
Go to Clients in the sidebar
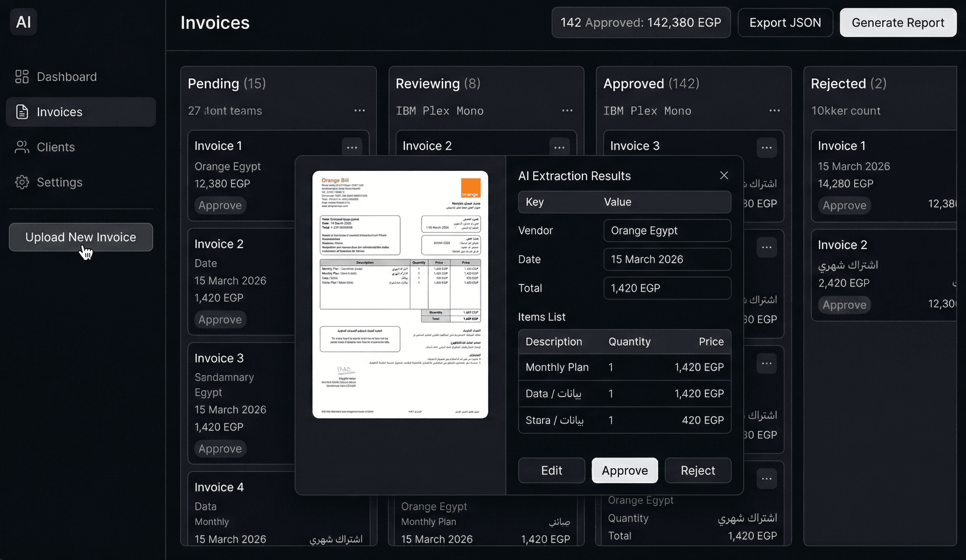[x=81, y=147]
